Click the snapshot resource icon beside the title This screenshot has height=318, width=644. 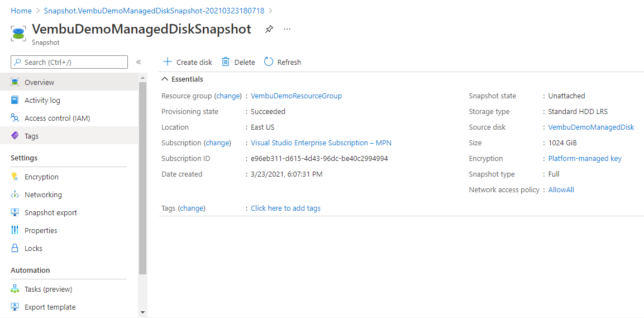point(18,34)
